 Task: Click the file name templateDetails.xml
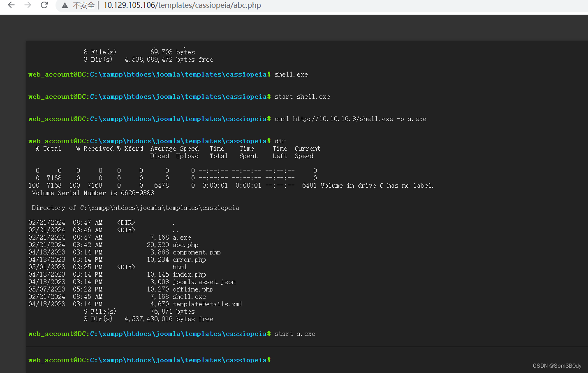pyautogui.click(x=208, y=304)
